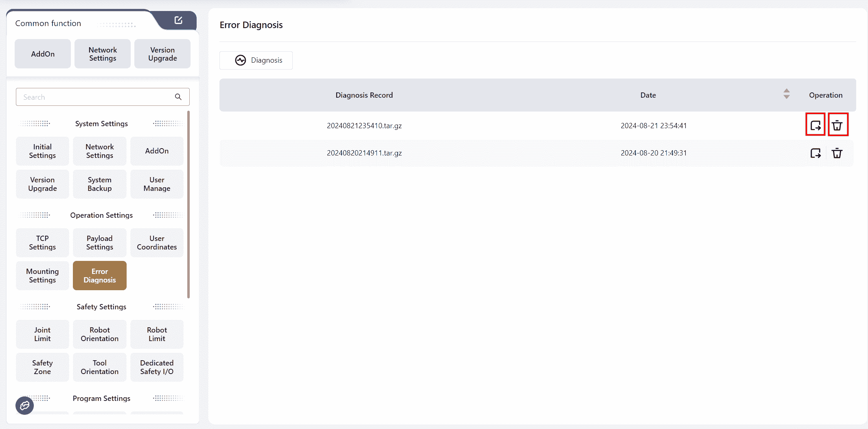Viewport: 868px width, 429px height.
Task: Sort records using the Date column arrows
Action: pos(786,94)
